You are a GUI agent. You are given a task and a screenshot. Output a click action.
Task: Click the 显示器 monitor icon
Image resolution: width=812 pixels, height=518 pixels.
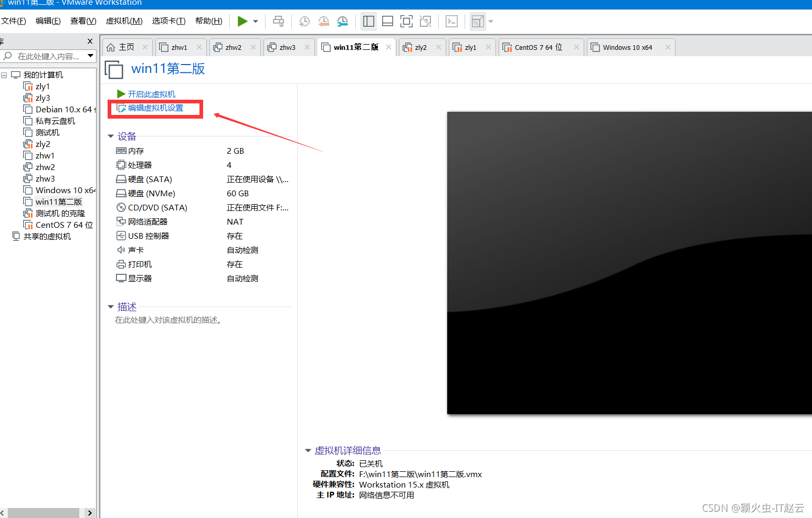(121, 279)
